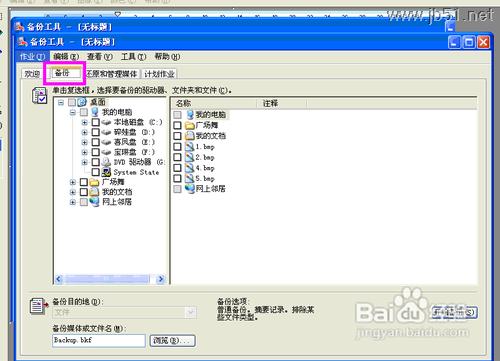Click the 1.bmp file icon
500x361 pixels.
point(190,146)
